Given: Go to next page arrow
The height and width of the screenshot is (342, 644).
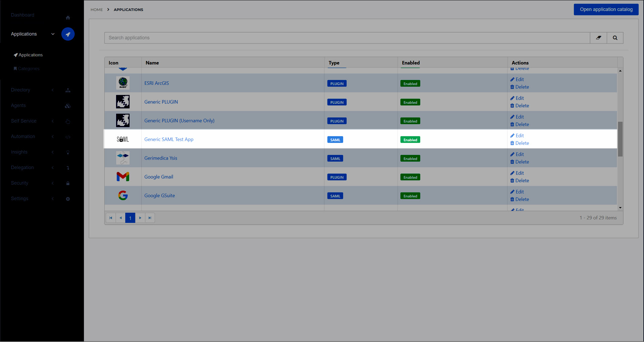Looking at the screenshot, I should click(140, 218).
